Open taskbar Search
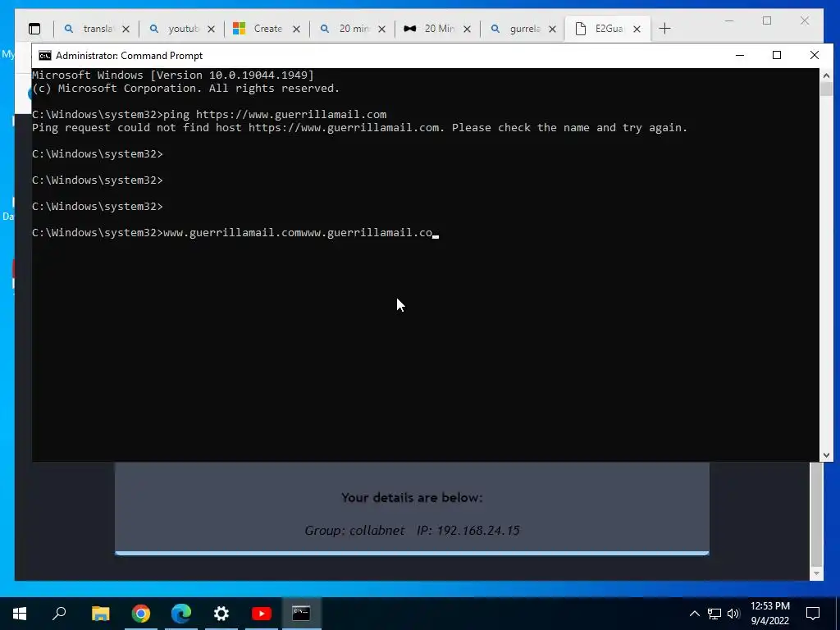The width and height of the screenshot is (840, 630). (x=59, y=614)
